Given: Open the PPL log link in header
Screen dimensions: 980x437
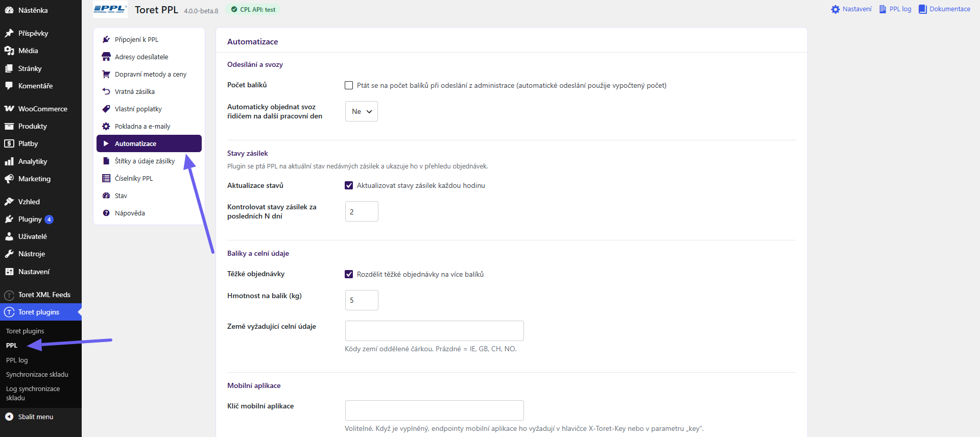Looking at the screenshot, I should [895, 9].
